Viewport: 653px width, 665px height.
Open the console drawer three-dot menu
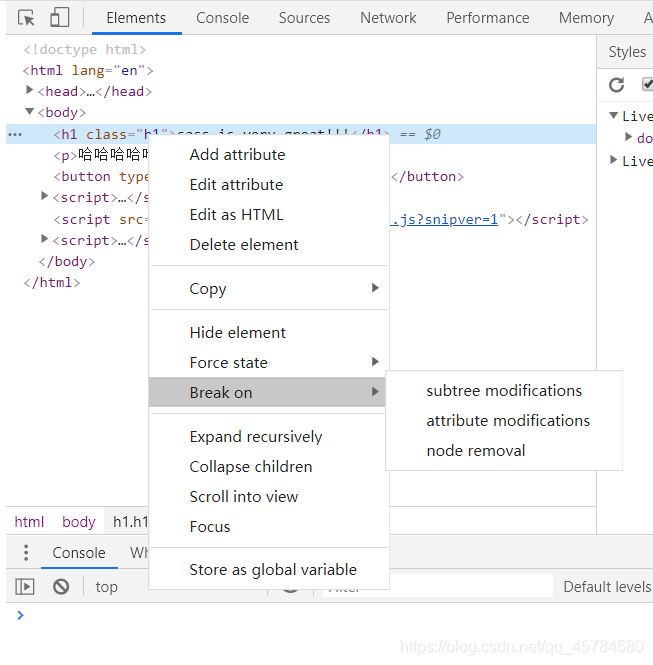pyautogui.click(x=26, y=553)
